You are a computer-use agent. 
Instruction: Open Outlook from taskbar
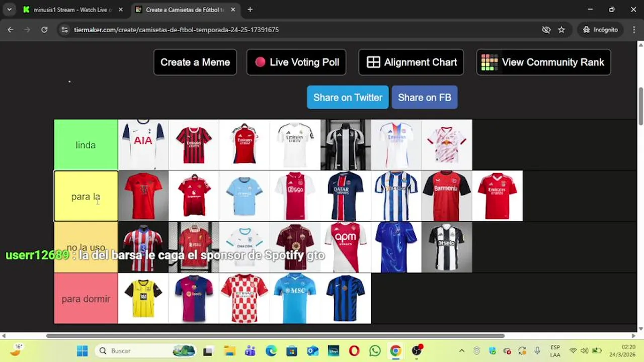[x=312, y=351]
